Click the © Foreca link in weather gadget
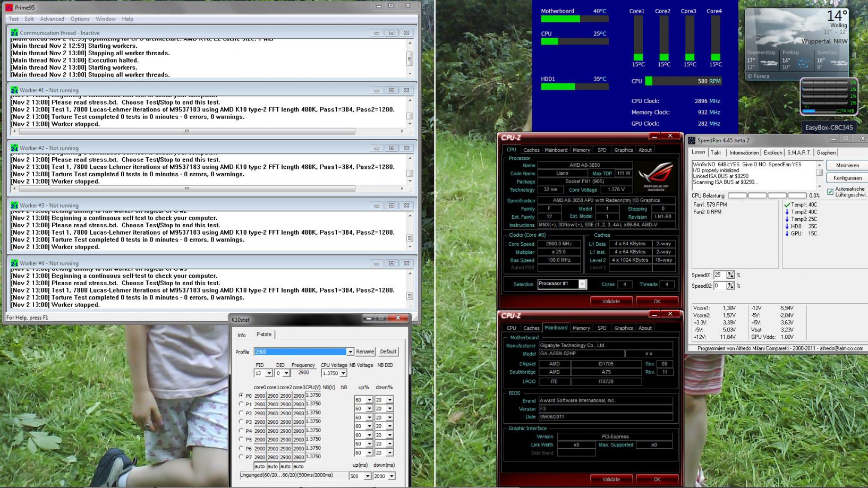Image resolution: width=868 pixels, height=488 pixels. 759,76
